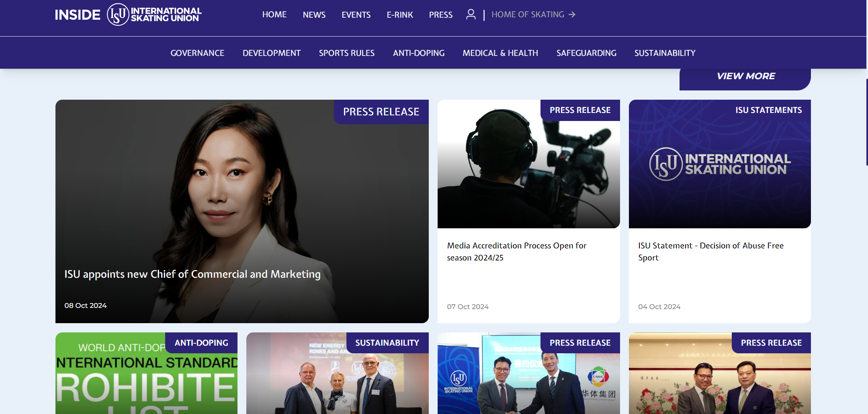Click the SUSTAINABILITY tag on the card
Image resolution: width=868 pixels, height=414 pixels.
point(387,343)
